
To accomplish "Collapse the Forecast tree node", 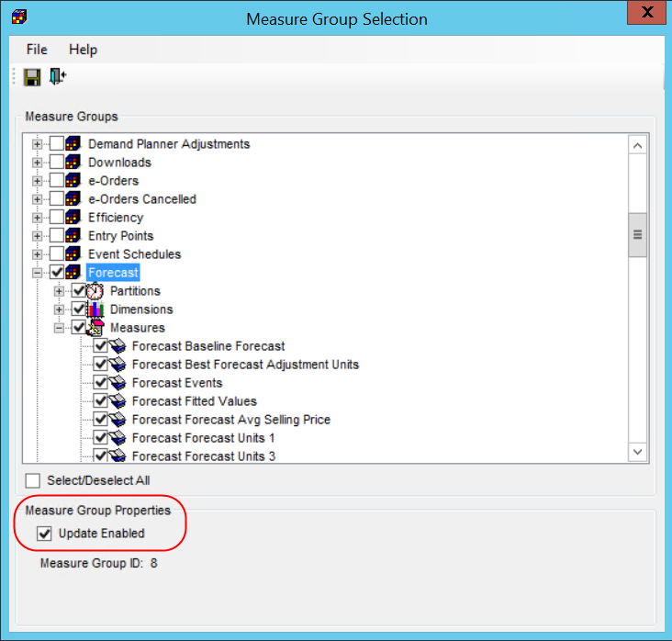I will tap(38, 273).
